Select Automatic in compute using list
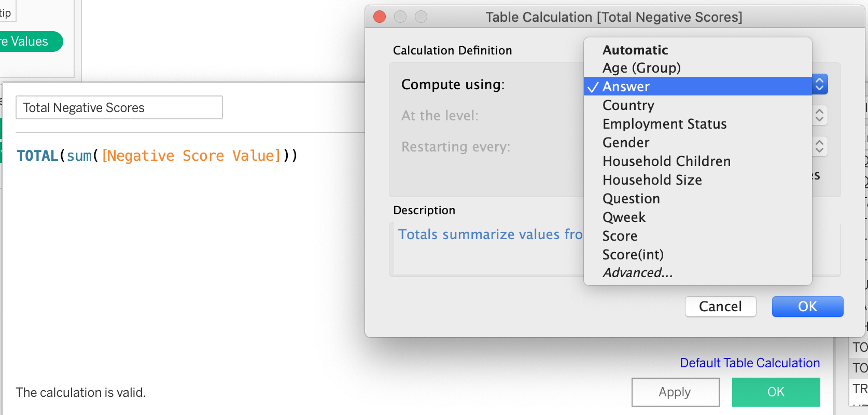The width and height of the screenshot is (868, 415). coord(635,50)
